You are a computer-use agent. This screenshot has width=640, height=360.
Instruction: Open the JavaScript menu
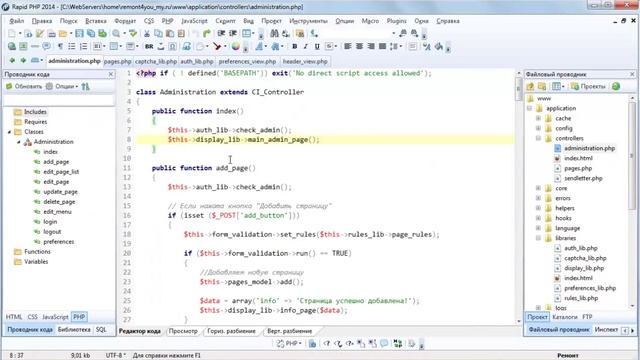pos(194,21)
